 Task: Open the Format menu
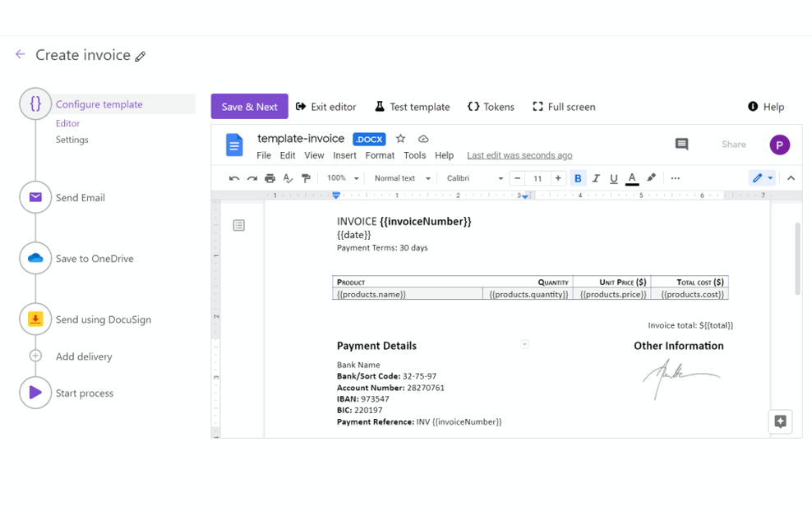pos(380,155)
